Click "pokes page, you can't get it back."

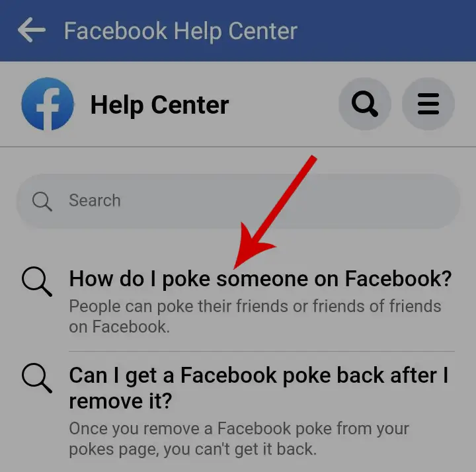coord(193,450)
